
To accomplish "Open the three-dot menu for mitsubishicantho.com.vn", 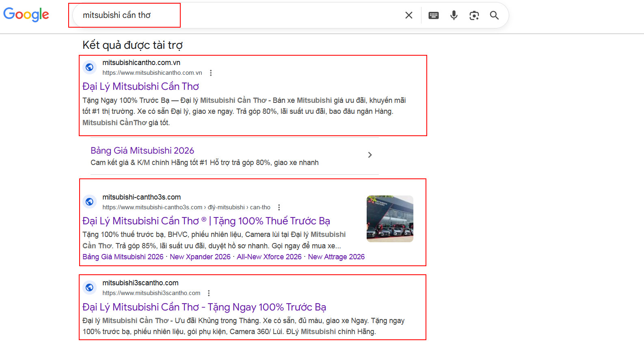I will pyautogui.click(x=211, y=73).
